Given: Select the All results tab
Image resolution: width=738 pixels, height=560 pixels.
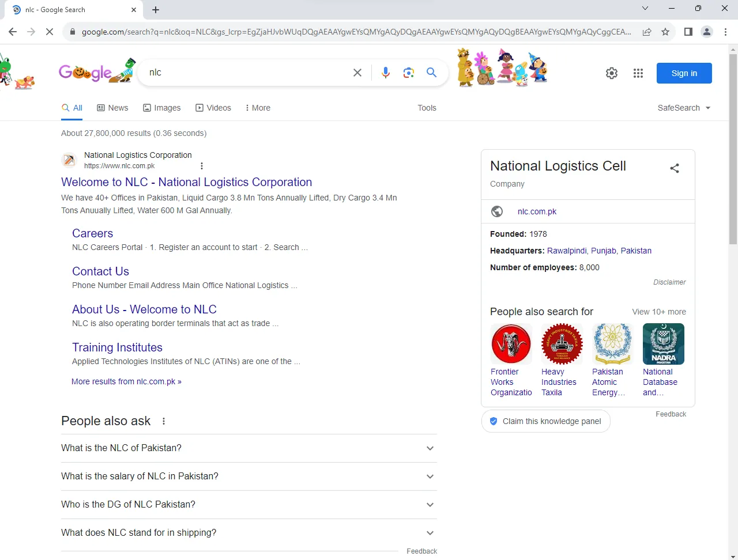Looking at the screenshot, I should (x=72, y=108).
